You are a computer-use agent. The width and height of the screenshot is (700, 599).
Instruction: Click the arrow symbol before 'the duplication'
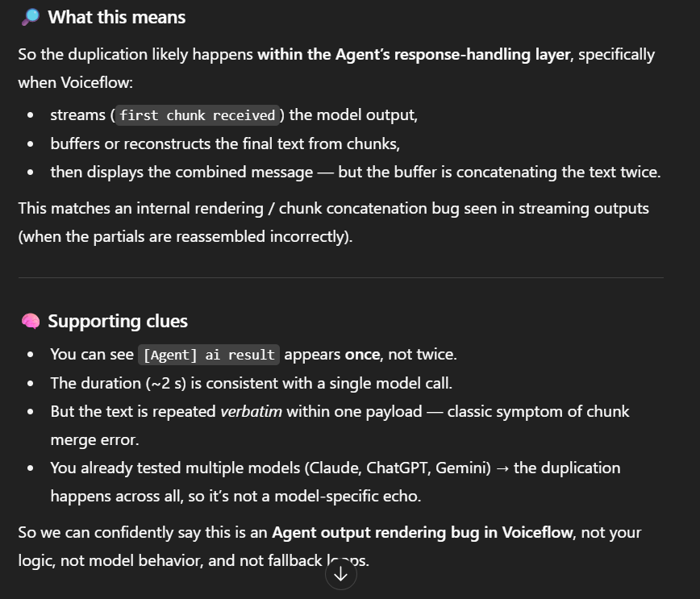pyautogui.click(x=502, y=468)
